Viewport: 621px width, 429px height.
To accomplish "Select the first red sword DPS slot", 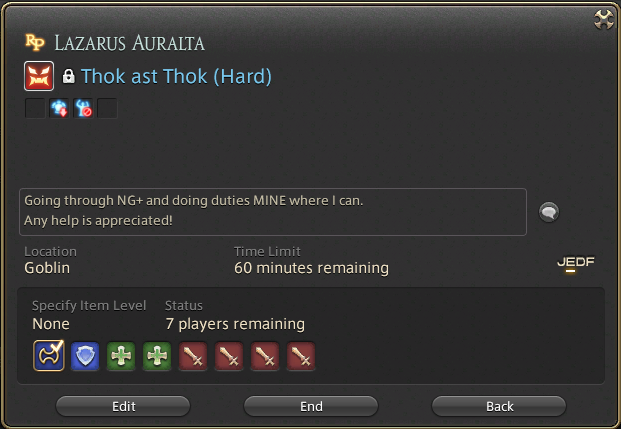I will click(193, 356).
